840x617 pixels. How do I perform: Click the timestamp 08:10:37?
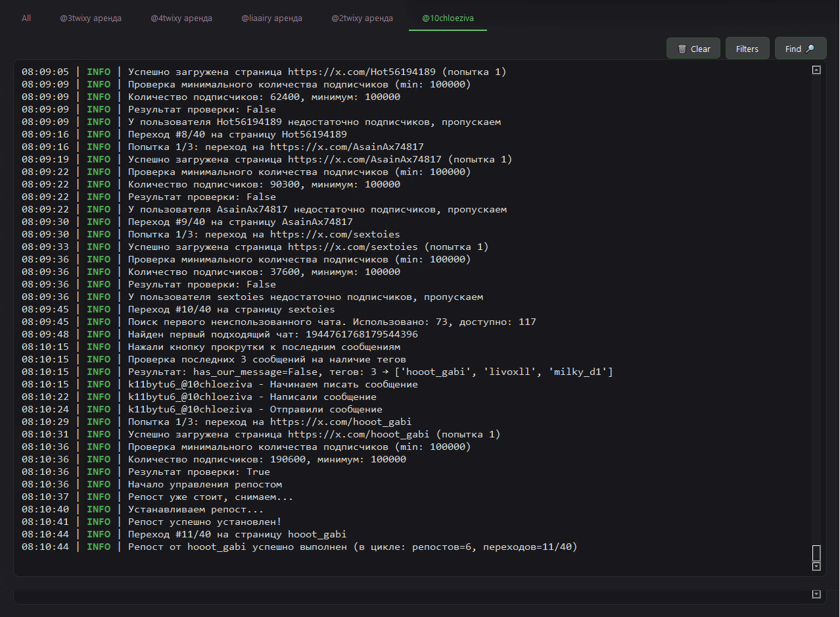45,497
